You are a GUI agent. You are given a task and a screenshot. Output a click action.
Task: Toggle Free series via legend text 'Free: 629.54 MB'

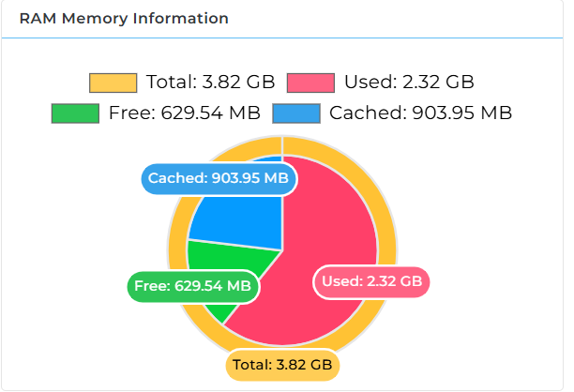(185, 113)
